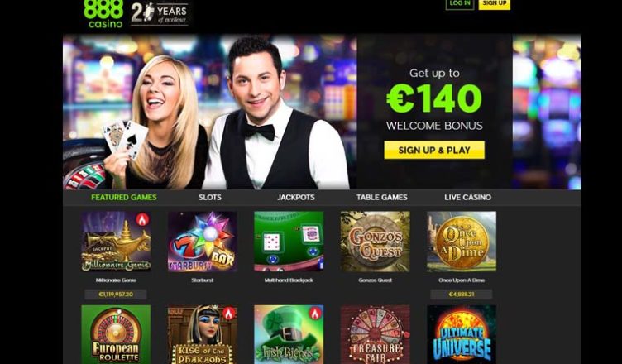The width and height of the screenshot is (622, 364).
Task: Open the Rise of the Pharaohs game
Action: pyautogui.click(x=203, y=334)
